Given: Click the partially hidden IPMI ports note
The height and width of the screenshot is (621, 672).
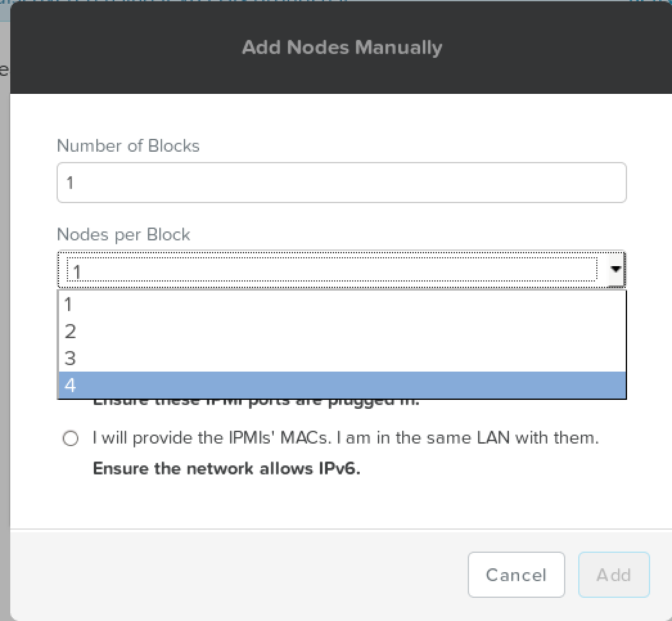Looking at the screenshot, I should (x=256, y=402).
